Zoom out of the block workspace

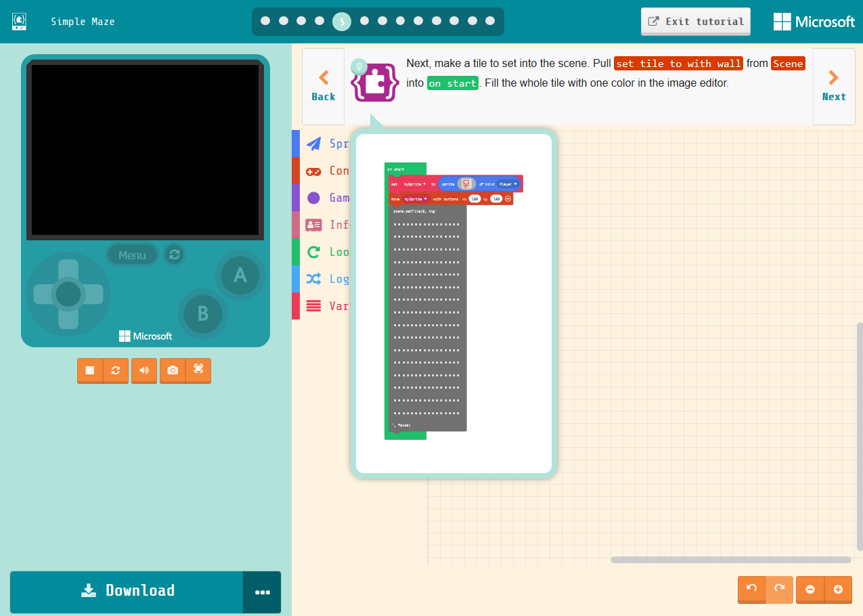coord(810,590)
